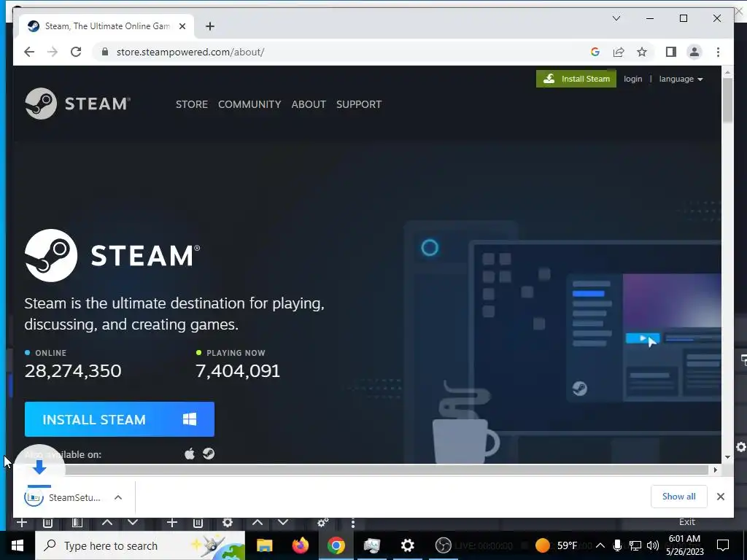
Task: Close the downloads bar
Action: coord(721,497)
